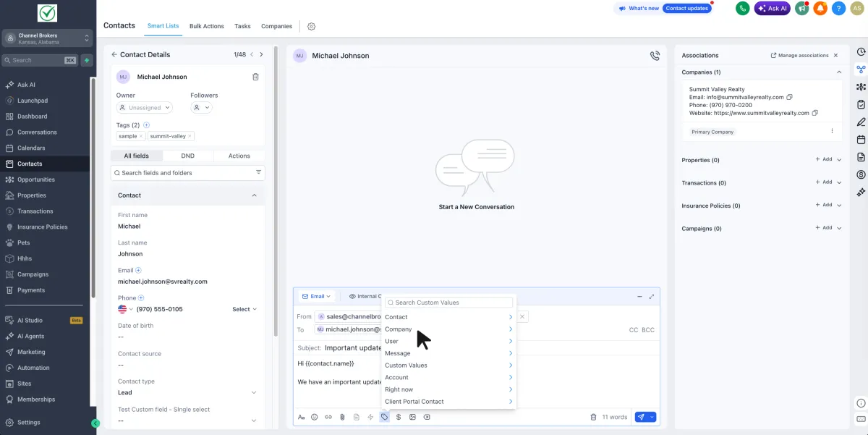Viewport: 868px width, 435px height.
Task: Open the three-dot menu on Primary Company card
Action: point(832,132)
